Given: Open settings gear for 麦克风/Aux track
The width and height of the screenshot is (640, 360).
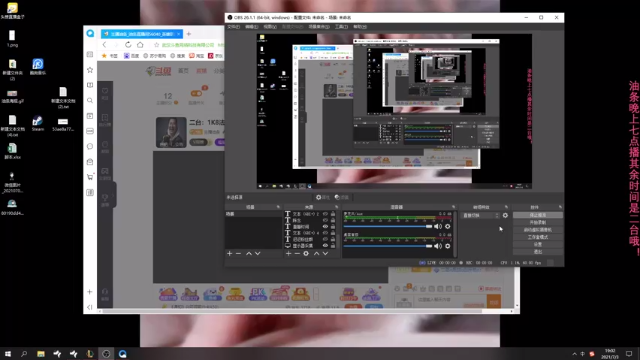Looking at the screenshot, I should tap(448, 226).
